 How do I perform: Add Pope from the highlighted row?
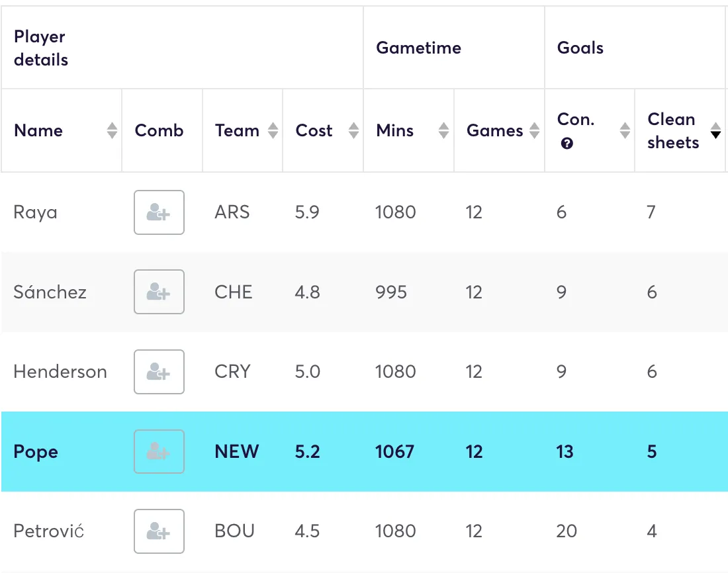tap(159, 452)
